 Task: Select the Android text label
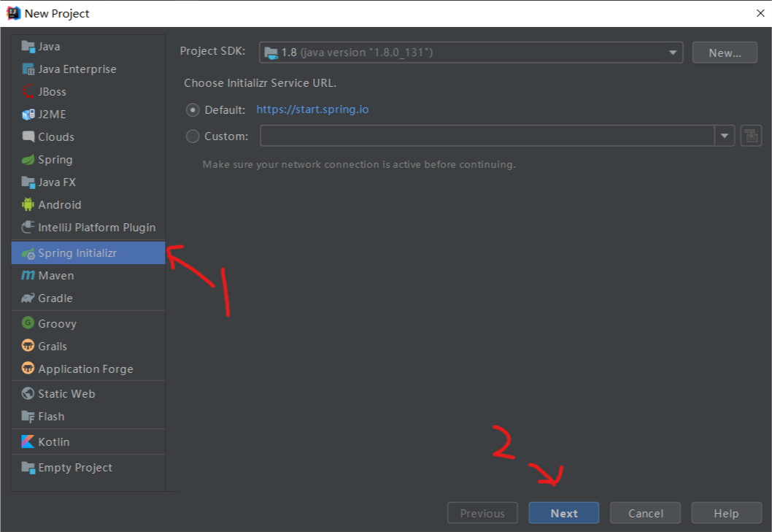[x=60, y=205]
